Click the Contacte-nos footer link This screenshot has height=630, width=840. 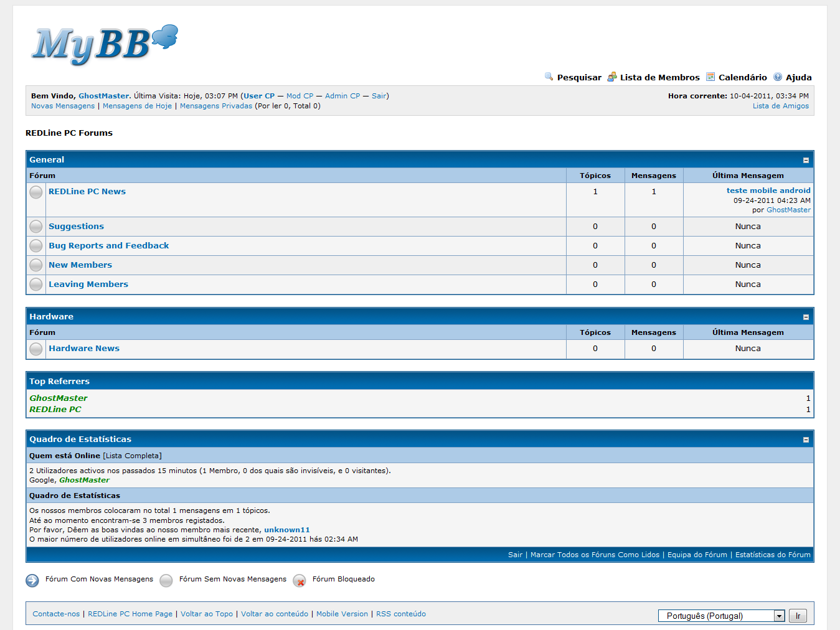pos(56,614)
